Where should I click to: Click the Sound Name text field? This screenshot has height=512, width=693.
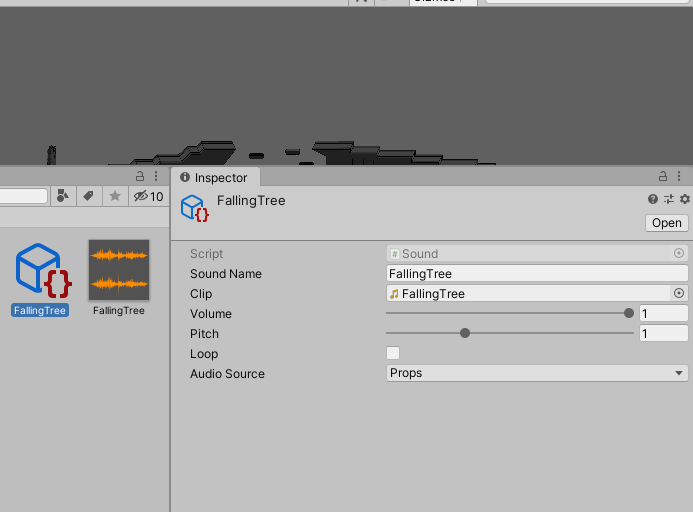[537, 274]
